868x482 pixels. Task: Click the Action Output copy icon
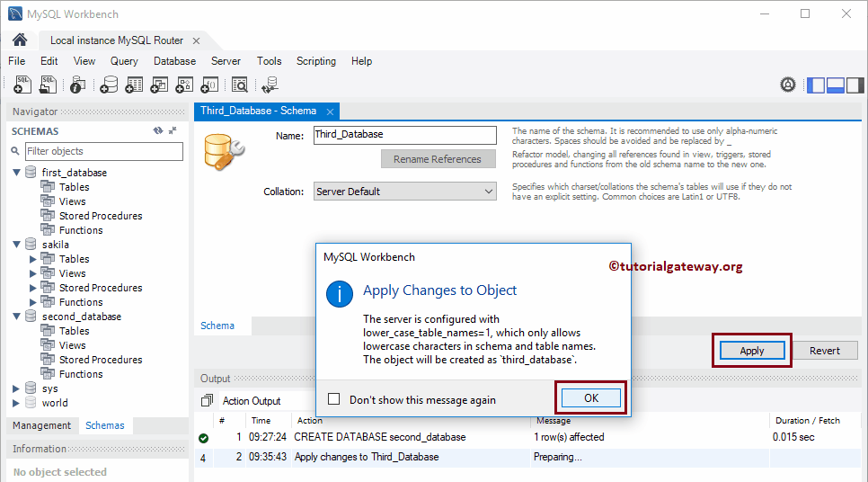pos(207,400)
